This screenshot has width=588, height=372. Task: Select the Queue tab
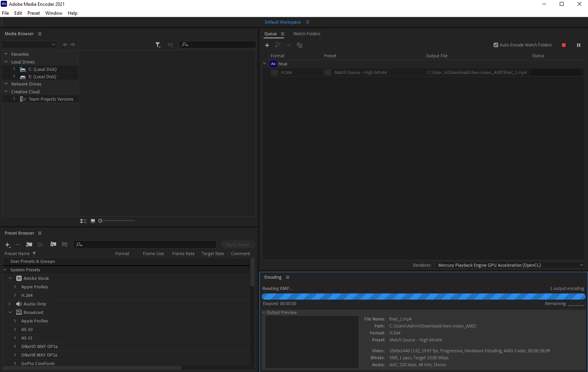271,34
